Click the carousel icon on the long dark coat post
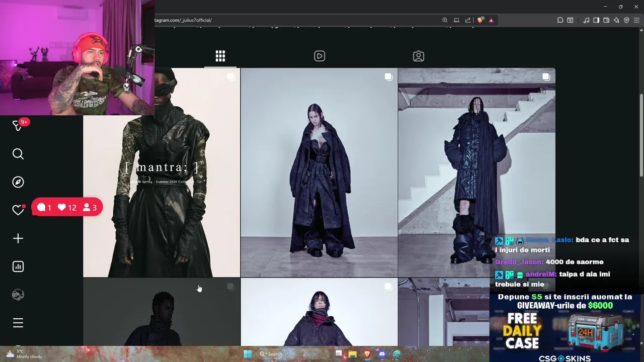This screenshot has height=362, width=644. 388,77
